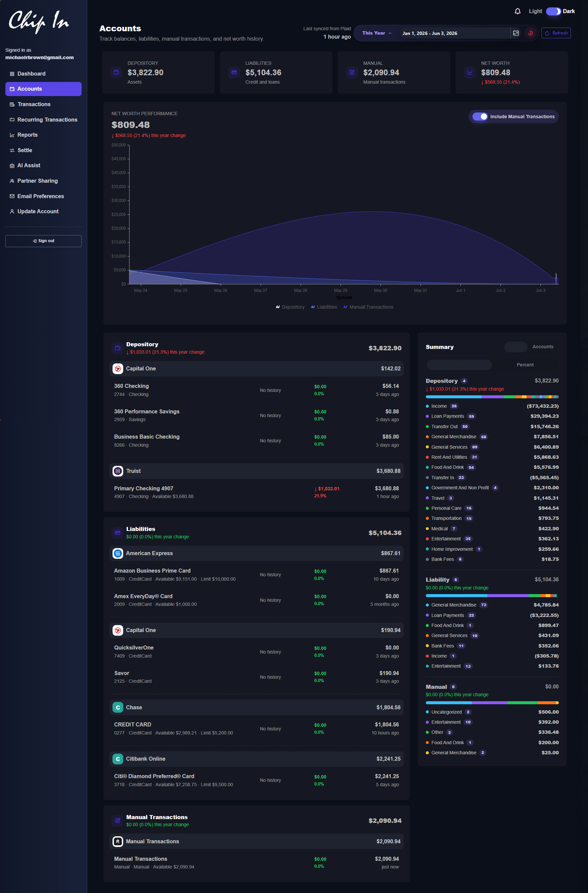Open Accounts in sidebar
This screenshot has width=588, height=893.
(43, 89)
